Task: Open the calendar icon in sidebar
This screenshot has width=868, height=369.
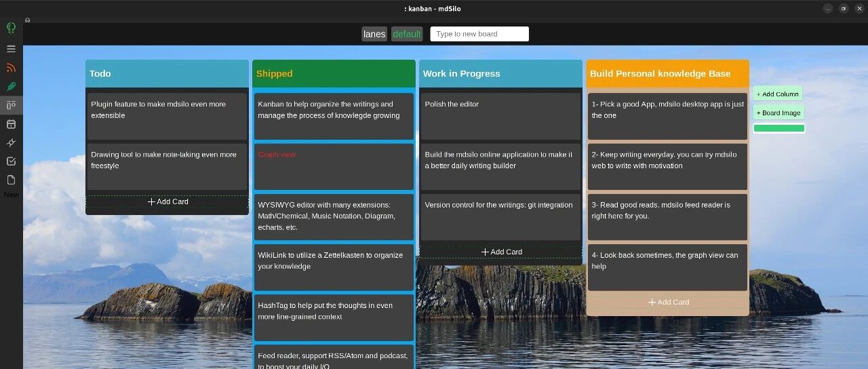Action: (x=11, y=124)
